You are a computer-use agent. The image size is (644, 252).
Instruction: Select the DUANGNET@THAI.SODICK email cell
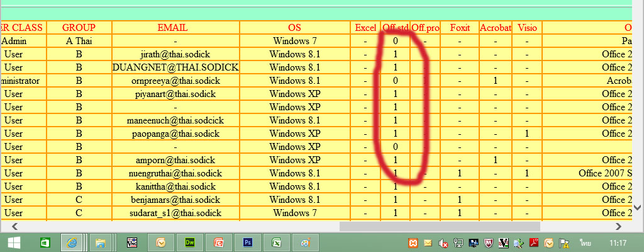coord(175,67)
